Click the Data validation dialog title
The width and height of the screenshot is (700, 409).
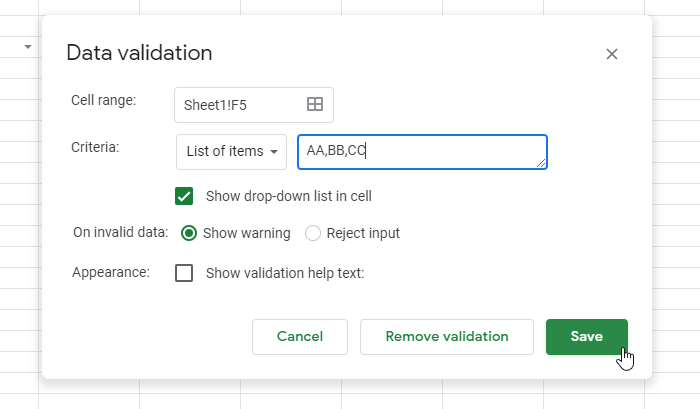139,53
